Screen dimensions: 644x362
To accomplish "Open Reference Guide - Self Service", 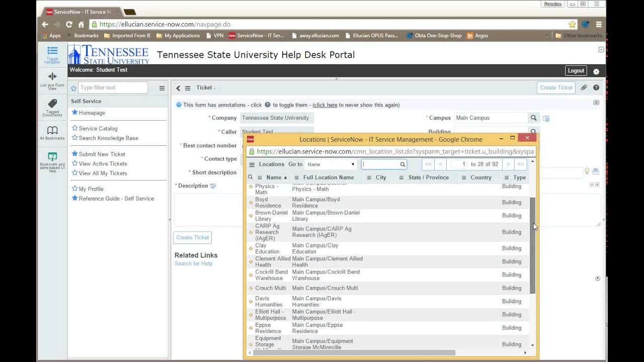I will 116,199.
